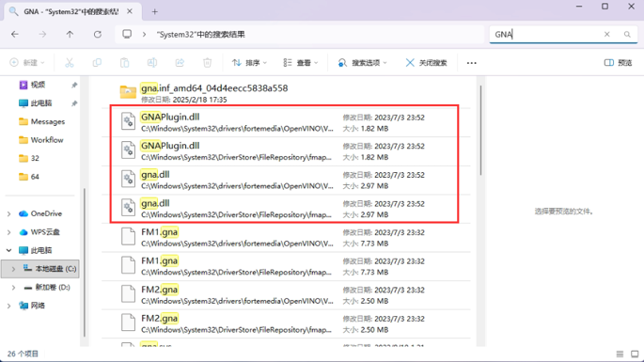Select the GNA search results tab
This screenshot has height=362, width=644.
pyautogui.click(x=71, y=11)
